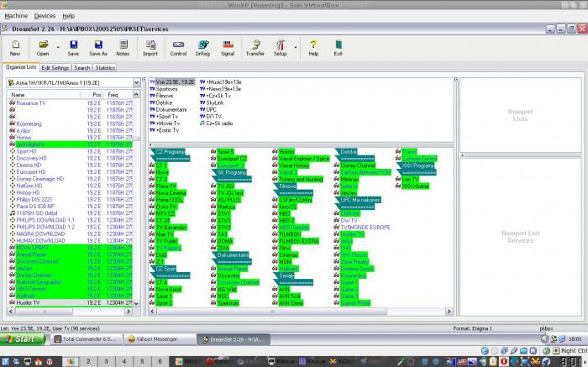Select the Sportovni bouquet
Screen dimensions: 588x367
(x=166, y=89)
